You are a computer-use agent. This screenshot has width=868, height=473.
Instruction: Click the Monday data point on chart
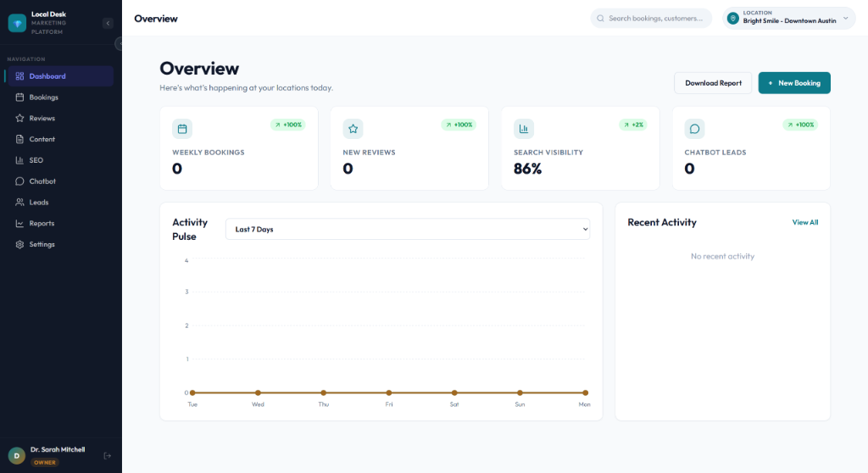click(x=585, y=392)
